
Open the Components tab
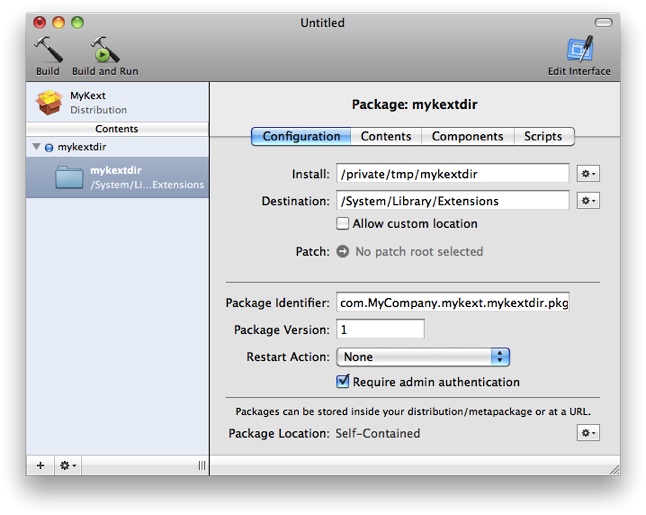(x=467, y=137)
